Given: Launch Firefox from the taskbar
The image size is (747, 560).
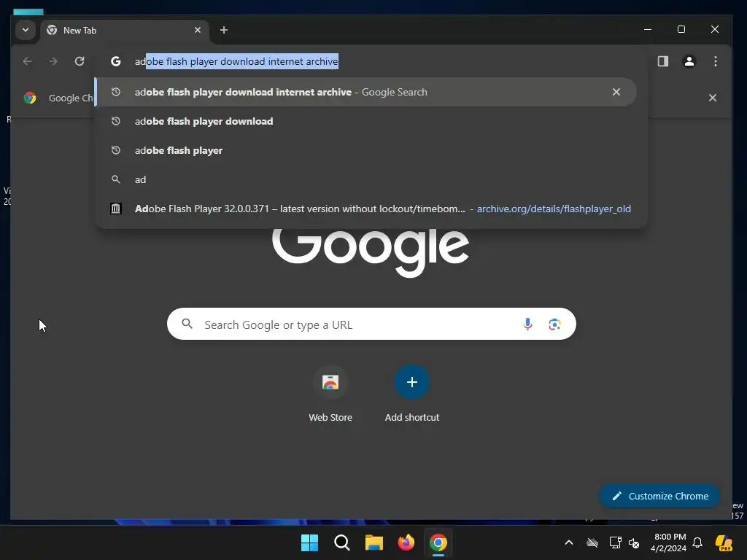Looking at the screenshot, I should pyautogui.click(x=406, y=542).
